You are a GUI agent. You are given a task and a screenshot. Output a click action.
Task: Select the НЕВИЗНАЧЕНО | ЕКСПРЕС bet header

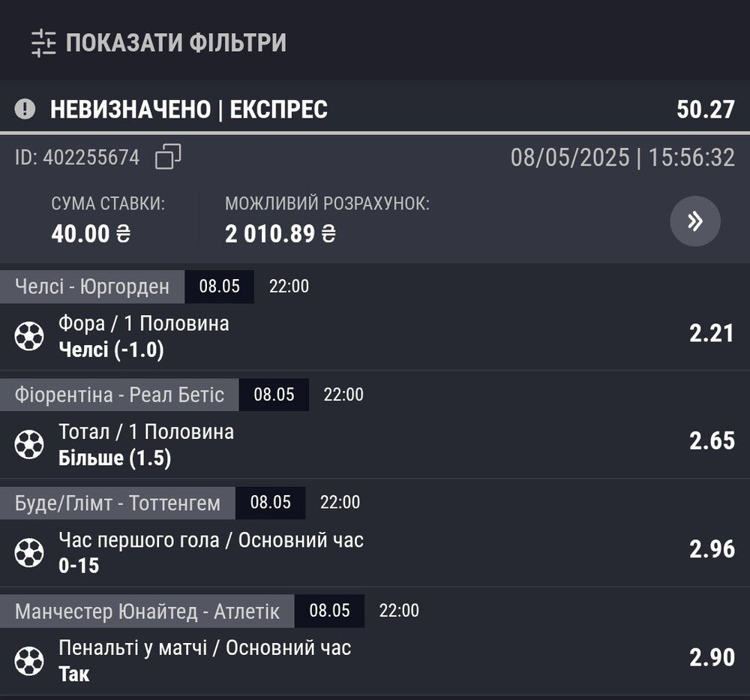click(189, 109)
